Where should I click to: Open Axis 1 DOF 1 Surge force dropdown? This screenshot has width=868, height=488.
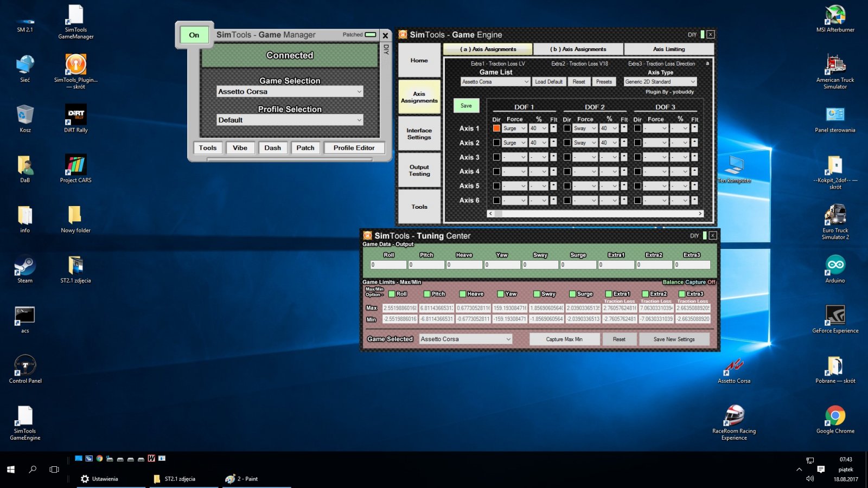[514, 129]
